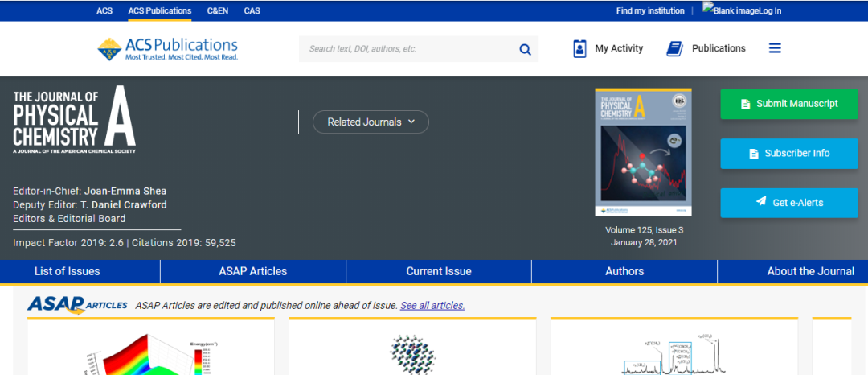This screenshot has height=375, width=868.
Task: Click the search magnifier icon
Action: (525, 49)
